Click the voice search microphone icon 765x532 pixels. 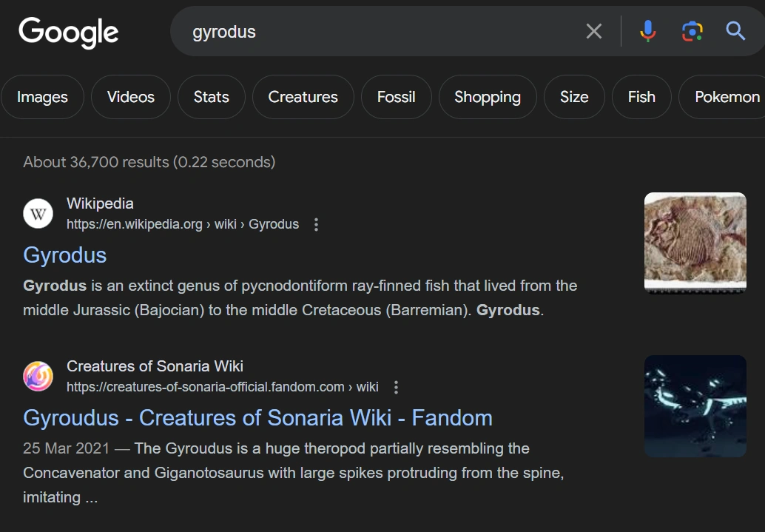click(647, 31)
